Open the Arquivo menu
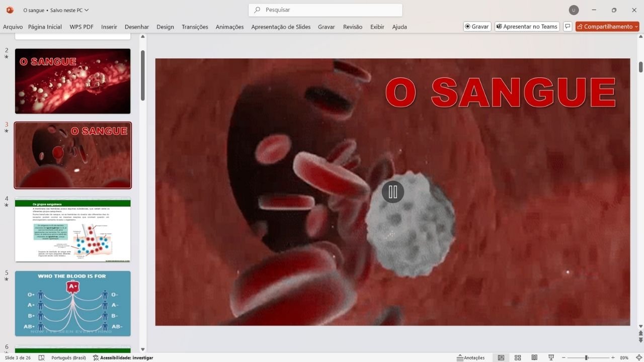The image size is (644, 362). point(13,27)
